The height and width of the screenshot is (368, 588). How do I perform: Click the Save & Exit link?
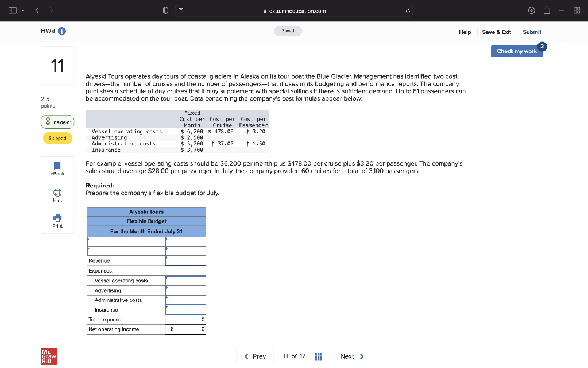pos(496,32)
